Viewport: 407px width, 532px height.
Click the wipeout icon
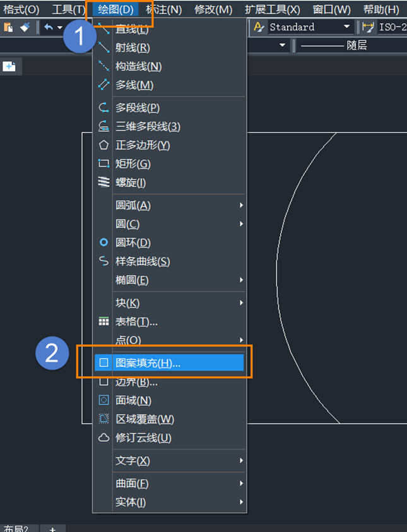pyautogui.click(x=103, y=419)
